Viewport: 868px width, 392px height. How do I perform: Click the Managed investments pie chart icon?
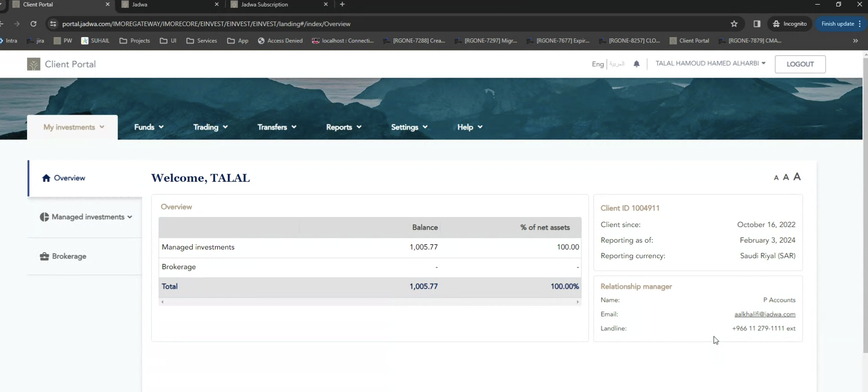(44, 217)
